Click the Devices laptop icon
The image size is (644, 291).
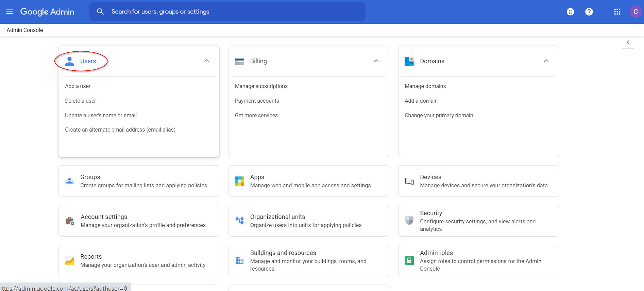pyautogui.click(x=409, y=181)
